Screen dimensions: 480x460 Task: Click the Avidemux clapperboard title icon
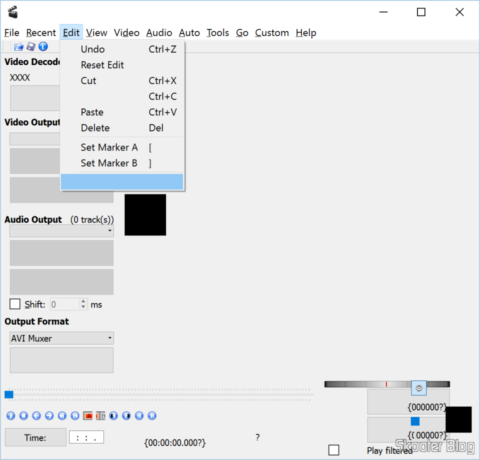[x=13, y=12]
